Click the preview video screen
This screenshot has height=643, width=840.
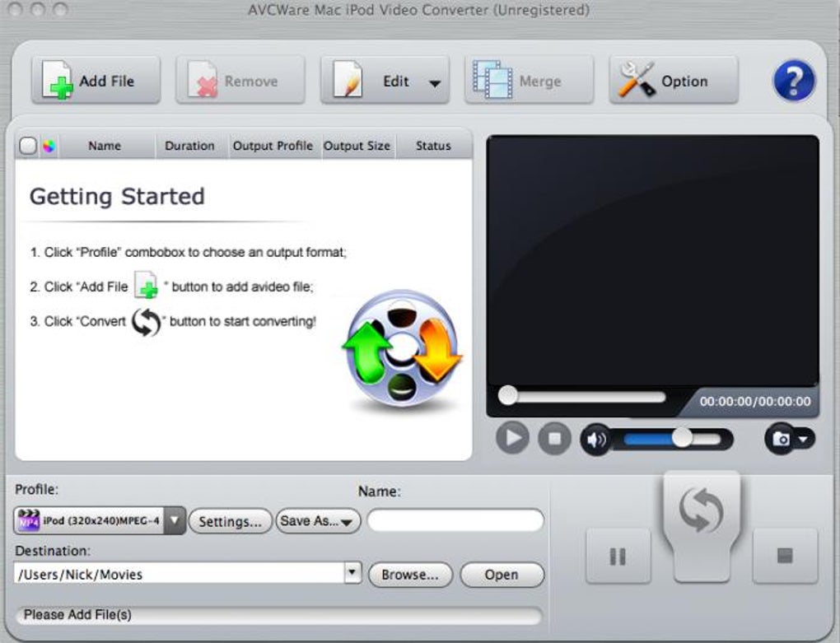652,259
